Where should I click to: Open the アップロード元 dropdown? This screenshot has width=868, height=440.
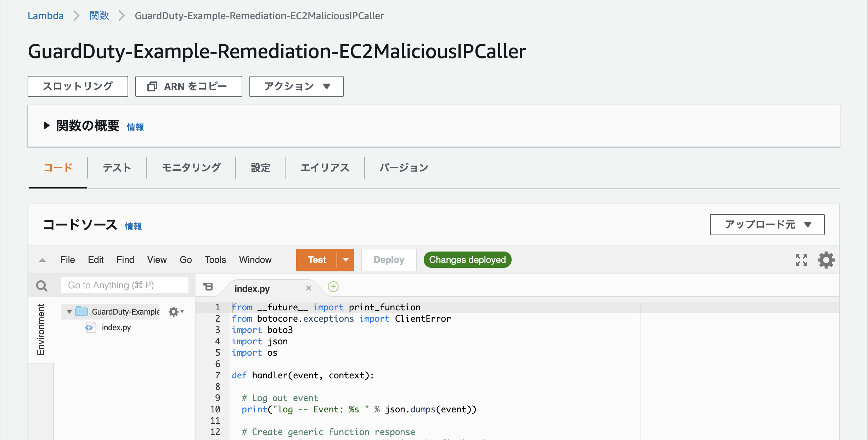(767, 225)
